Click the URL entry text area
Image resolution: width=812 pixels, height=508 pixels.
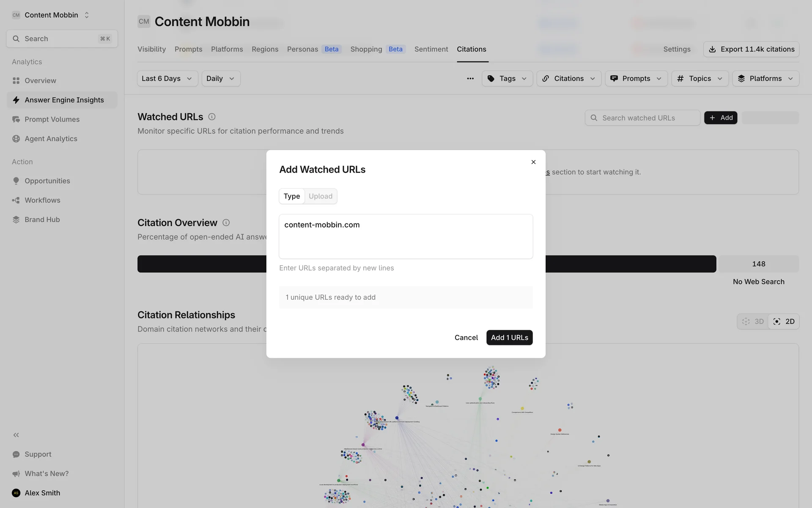tap(406, 237)
